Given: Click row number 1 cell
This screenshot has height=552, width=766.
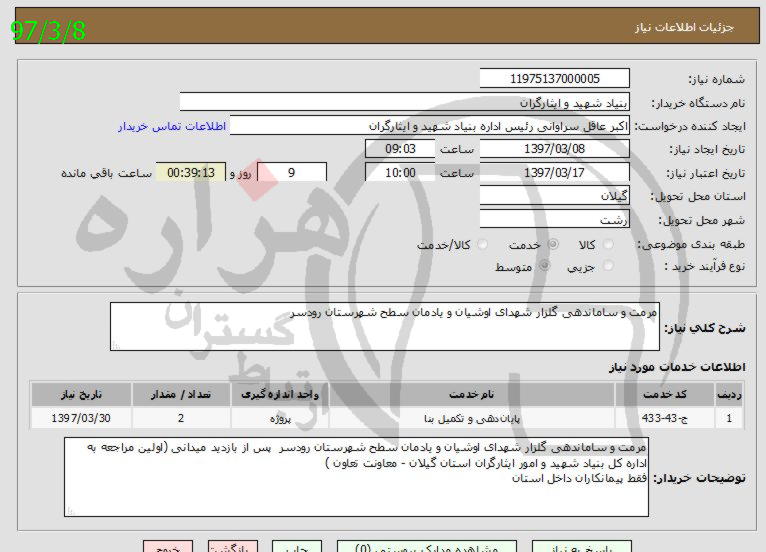Looking at the screenshot, I should tap(729, 418).
